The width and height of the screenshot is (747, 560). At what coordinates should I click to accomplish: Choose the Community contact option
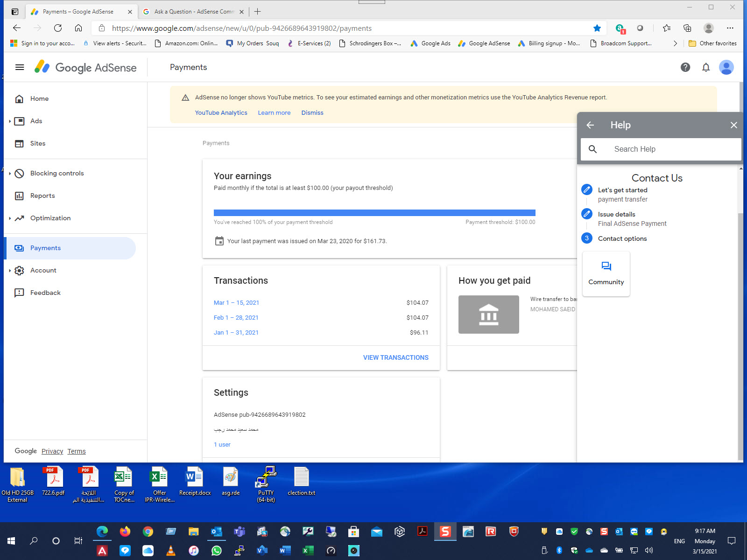606,274
